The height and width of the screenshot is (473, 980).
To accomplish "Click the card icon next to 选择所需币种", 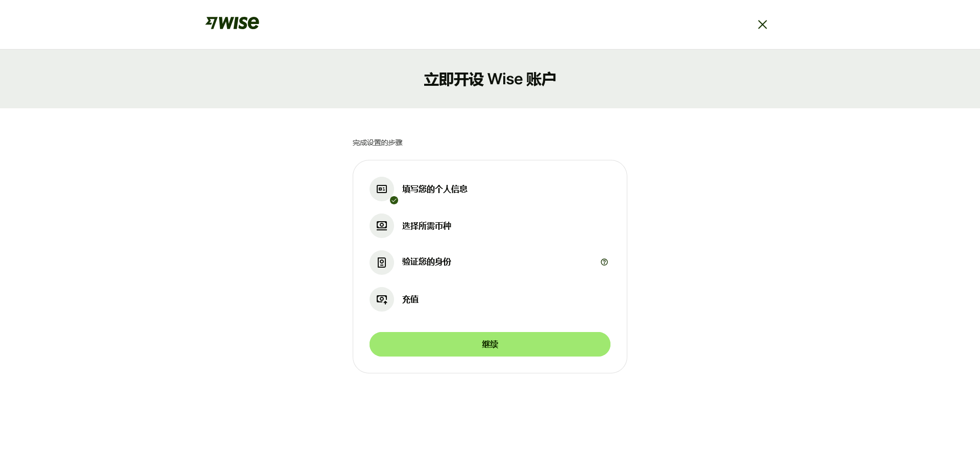I will pyautogui.click(x=382, y=226).
